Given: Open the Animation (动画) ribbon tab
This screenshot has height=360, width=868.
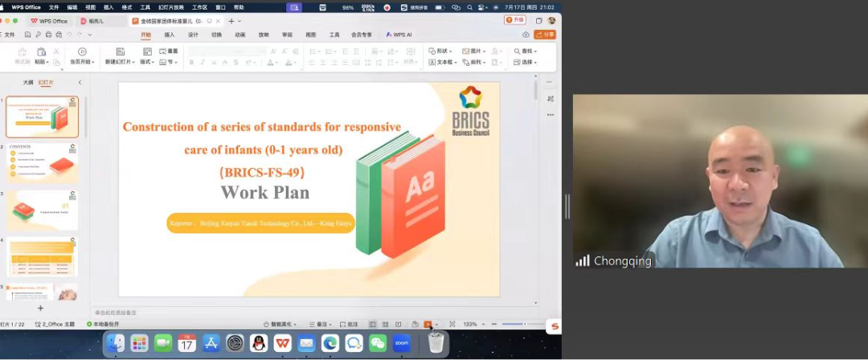Looking at the screenshot, I should [x=240, y=35].
